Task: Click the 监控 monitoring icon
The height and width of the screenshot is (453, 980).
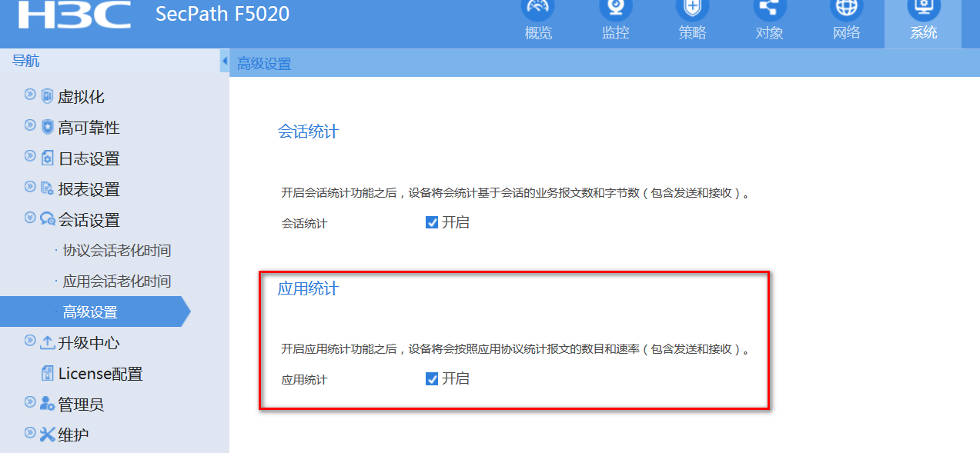Action: pos(615,9)
